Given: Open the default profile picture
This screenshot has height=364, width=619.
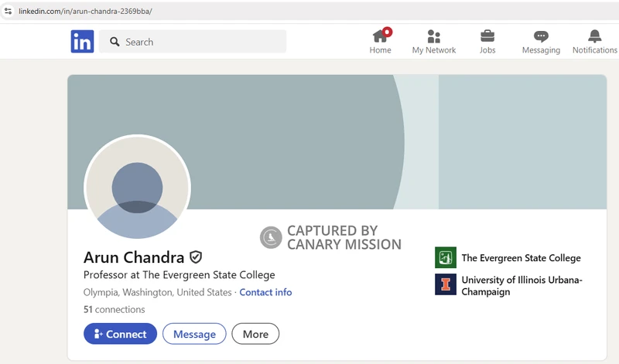Looking at the screenshot, I should [137, 187].
